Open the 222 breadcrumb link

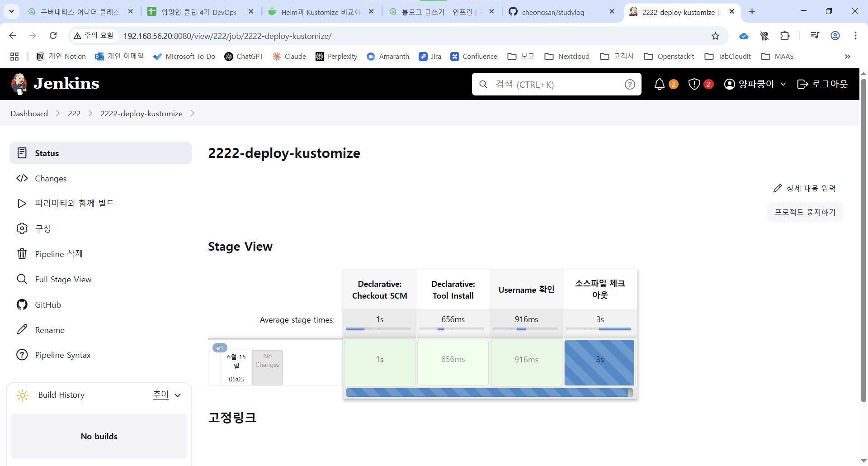[x=74, y=114]
